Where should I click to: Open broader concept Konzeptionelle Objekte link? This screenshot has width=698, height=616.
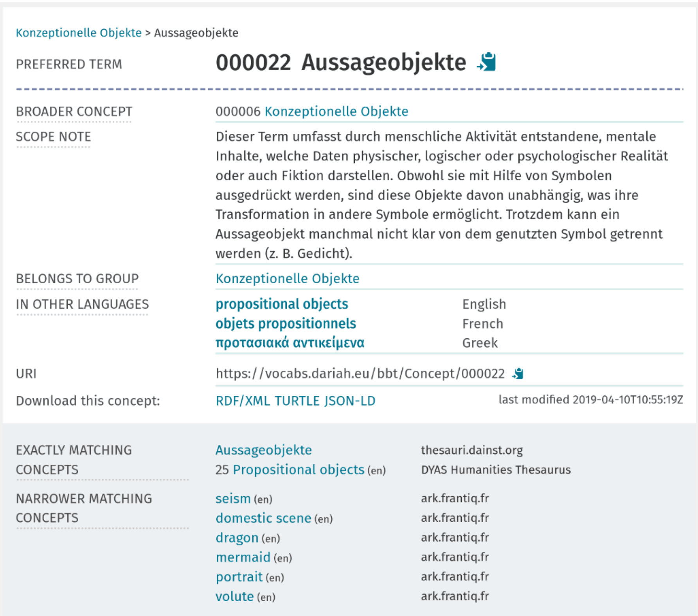point(336,111)
